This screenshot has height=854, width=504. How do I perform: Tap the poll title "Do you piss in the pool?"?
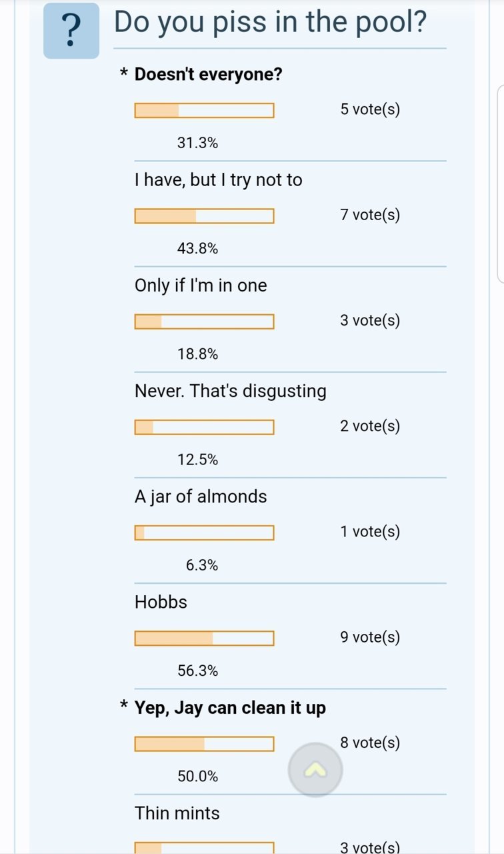[271, 23]
